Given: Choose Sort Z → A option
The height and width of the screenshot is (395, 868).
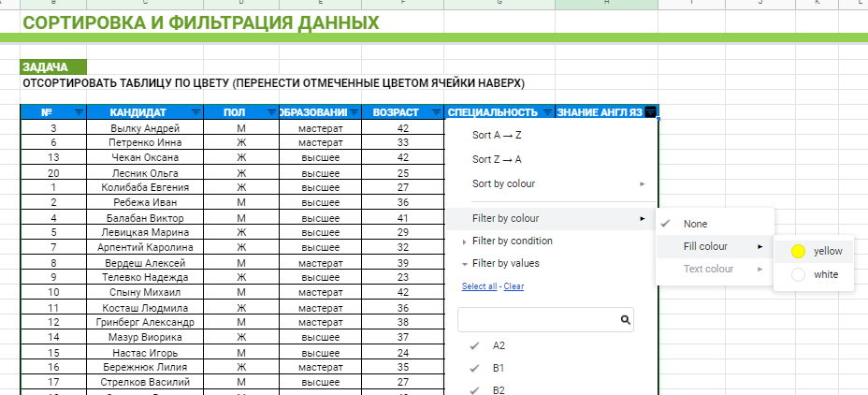Looking at the screenshot, I should pyautogui.click(x=497, y=159).
